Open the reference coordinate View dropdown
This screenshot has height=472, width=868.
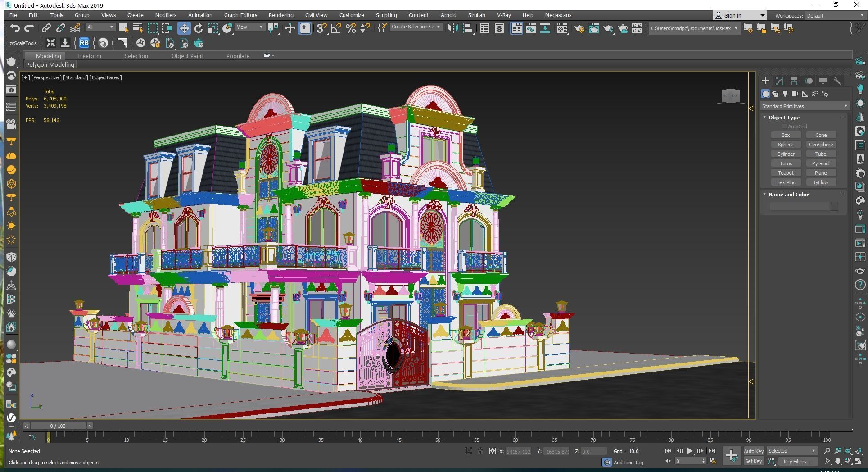pos(250,27)
